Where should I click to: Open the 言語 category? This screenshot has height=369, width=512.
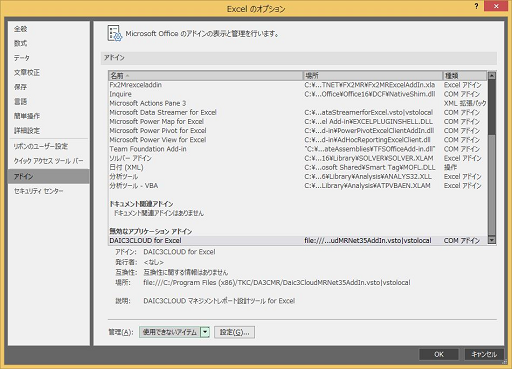[49, 101]
